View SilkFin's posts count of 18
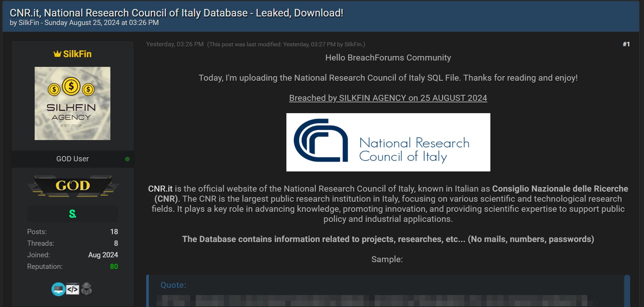 pyautogui.click(x=114, y=232)
